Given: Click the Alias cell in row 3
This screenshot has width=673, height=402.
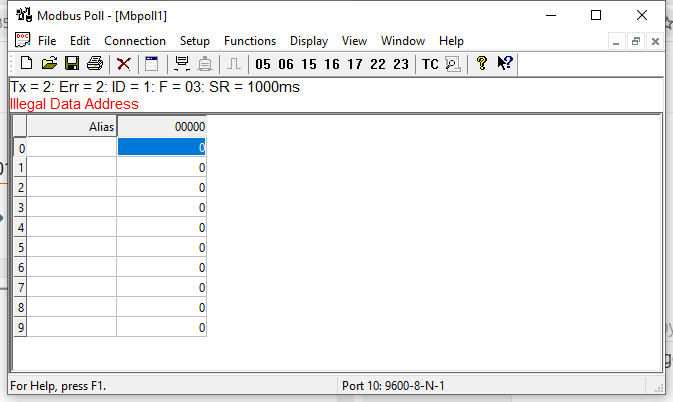Looking at the screenshot, I should click(x=72, y=208).
